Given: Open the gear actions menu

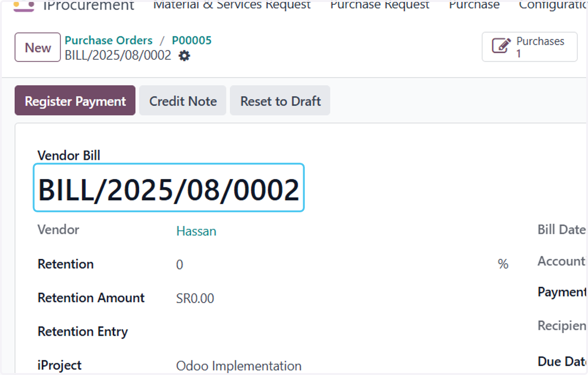Looking at the screenshot, I should point(184,56).
